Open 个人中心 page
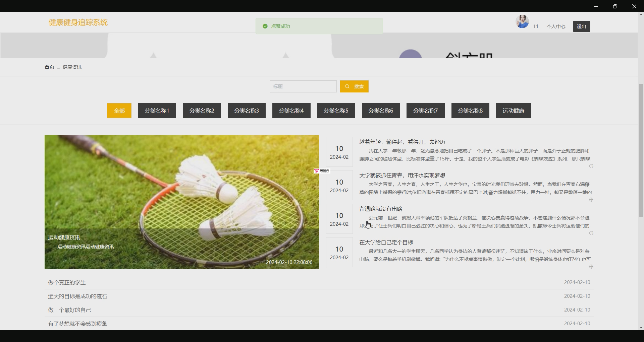This screenshot has height=342, width=644. [556, 26]
